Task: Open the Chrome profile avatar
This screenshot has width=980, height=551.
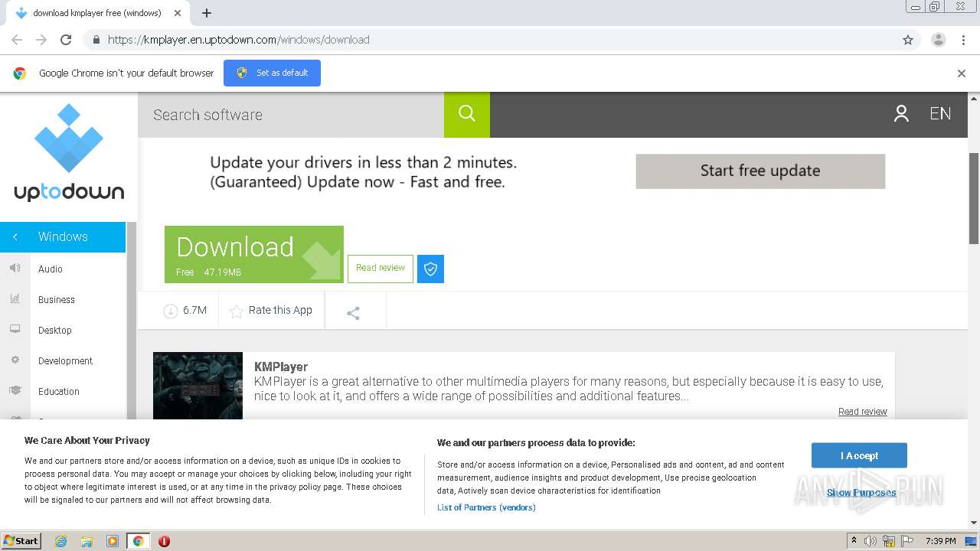Action: (938, 40)
